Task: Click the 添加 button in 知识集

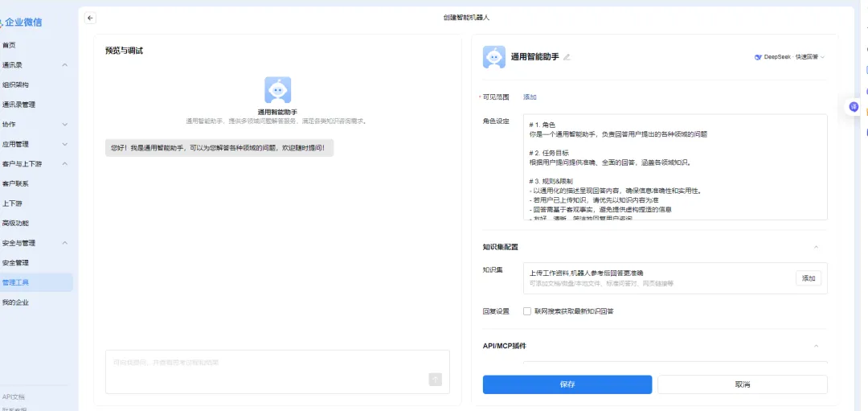Action: coord(809,278)
